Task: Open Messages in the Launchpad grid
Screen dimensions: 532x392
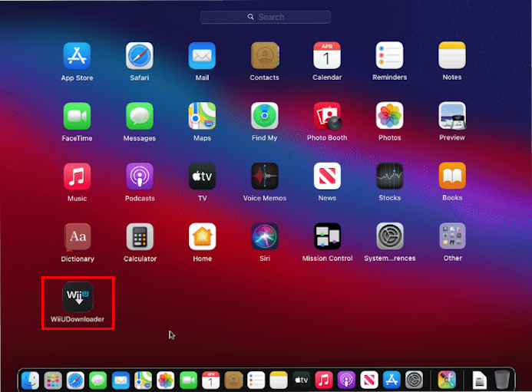Action: click(140, 117)
